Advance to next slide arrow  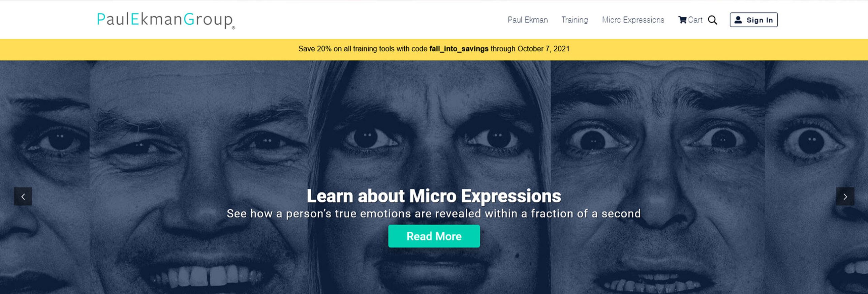pos(845,197)
